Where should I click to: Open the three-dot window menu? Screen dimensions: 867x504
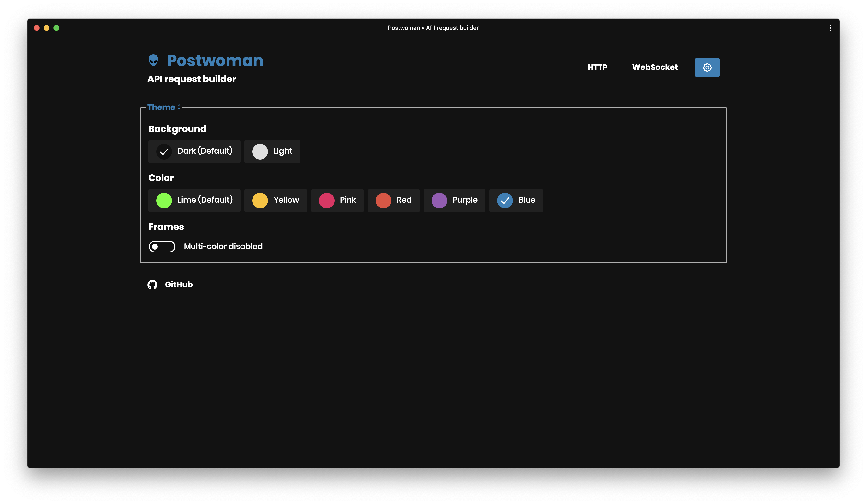[830, 28]
